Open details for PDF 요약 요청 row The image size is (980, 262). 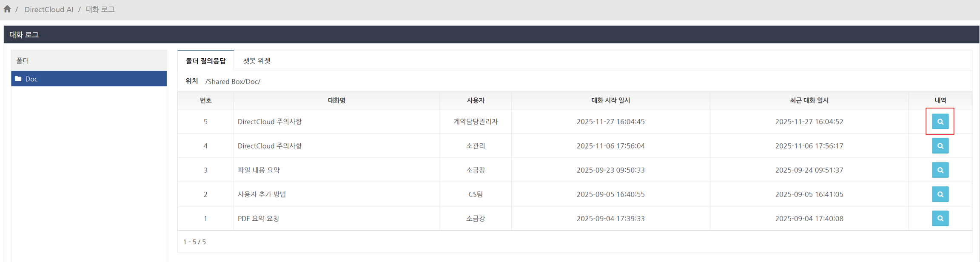click(940, 219)
